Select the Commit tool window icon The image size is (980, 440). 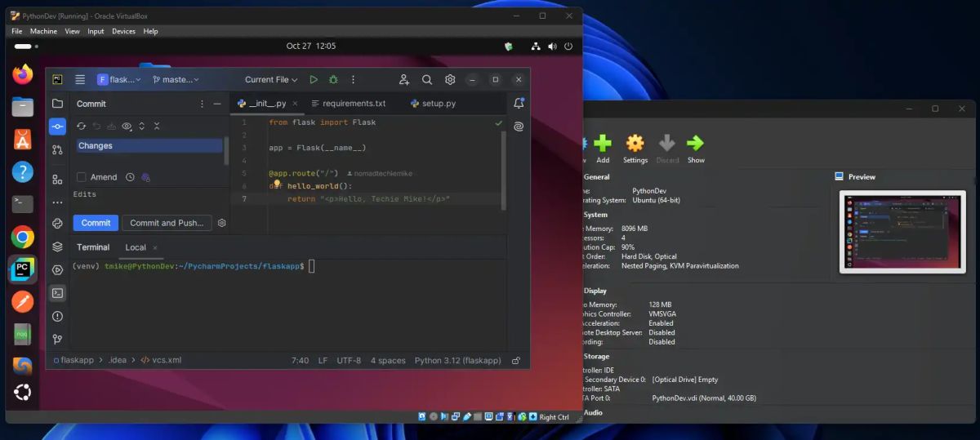pyautogui.click(x=57, y=127)
